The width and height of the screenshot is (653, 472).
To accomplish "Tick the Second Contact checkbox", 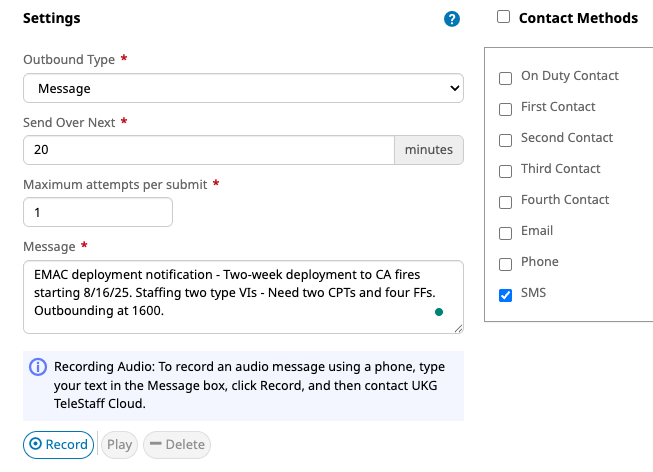I will click(x=505, y=140).
